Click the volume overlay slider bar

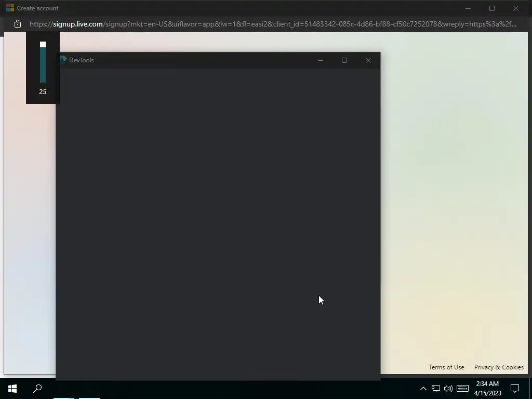[43, 62]
